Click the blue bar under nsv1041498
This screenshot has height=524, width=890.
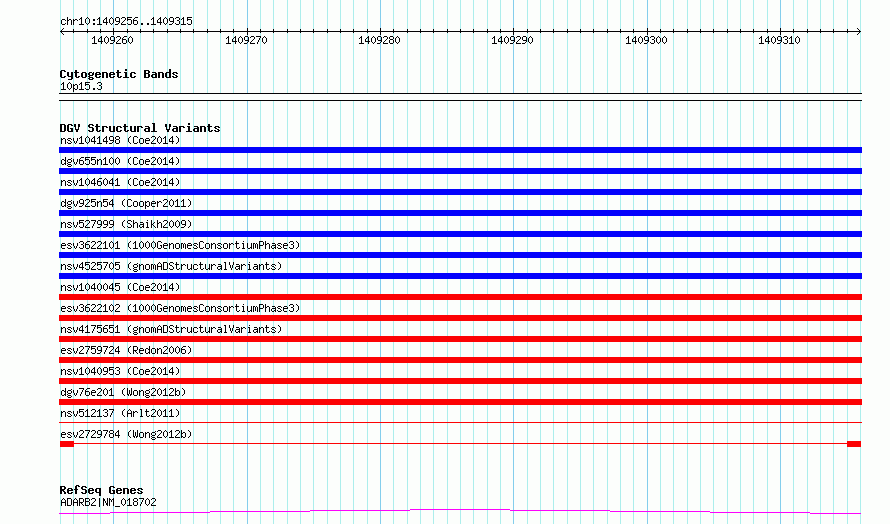click(460, 150)
